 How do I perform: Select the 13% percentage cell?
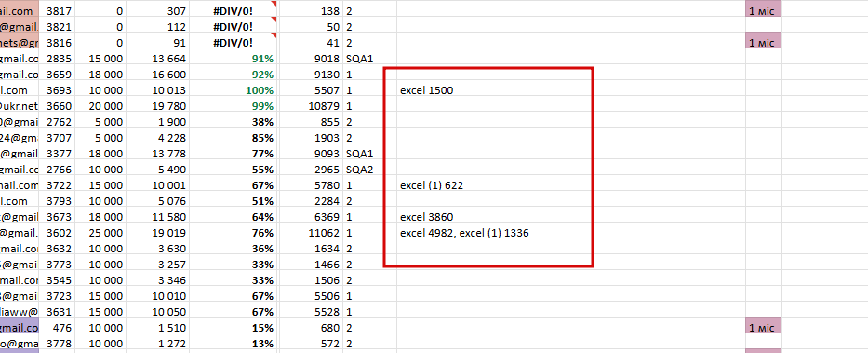(x=234, y=344)
